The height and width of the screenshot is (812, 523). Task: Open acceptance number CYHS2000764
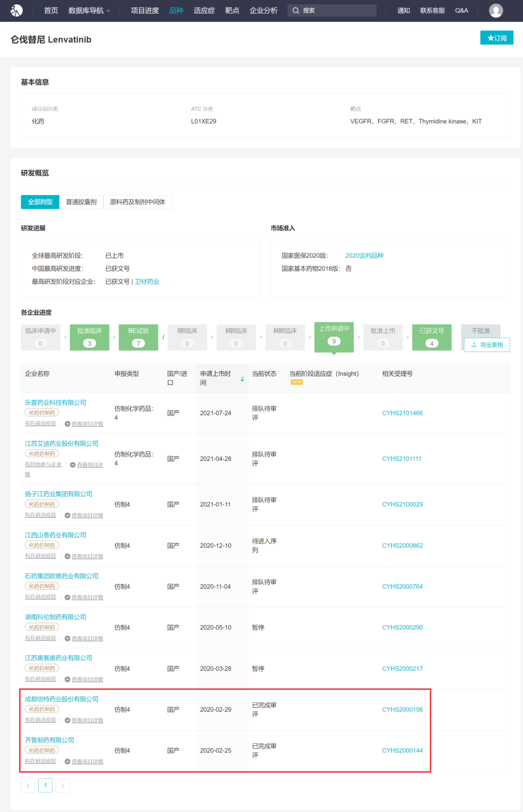tap(402, 586)
